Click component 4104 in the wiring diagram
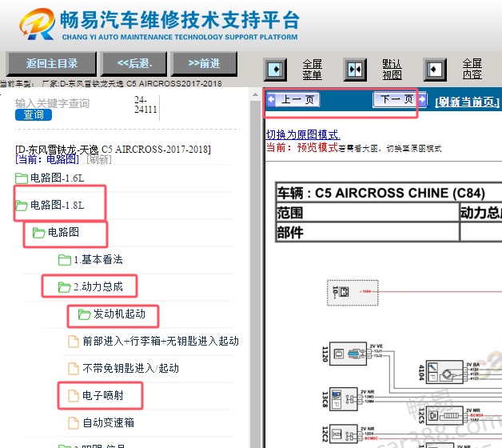The height and width of the screenshot is (448, 502). pos(445,372)
